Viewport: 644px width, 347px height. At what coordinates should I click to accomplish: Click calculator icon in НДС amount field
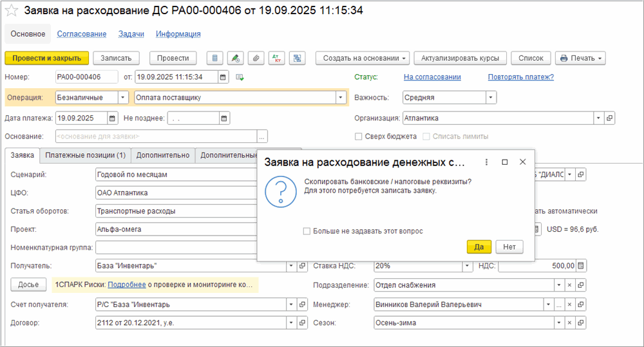coord(581,266)
